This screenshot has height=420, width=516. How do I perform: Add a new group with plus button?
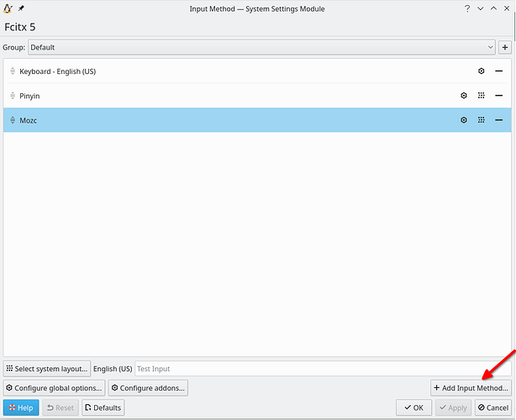coord(505,47)
